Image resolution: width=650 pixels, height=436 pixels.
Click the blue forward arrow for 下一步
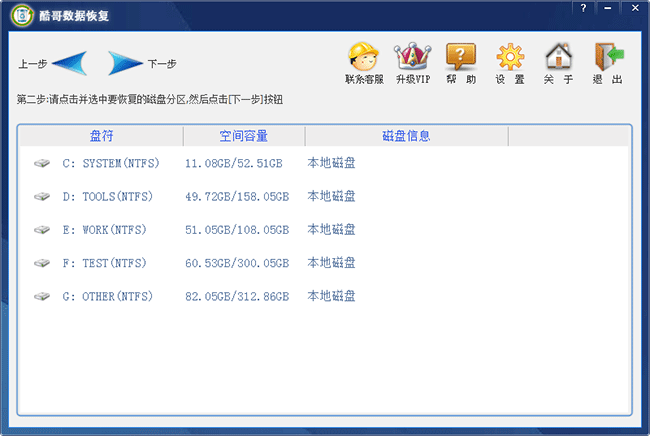(125, 63)
